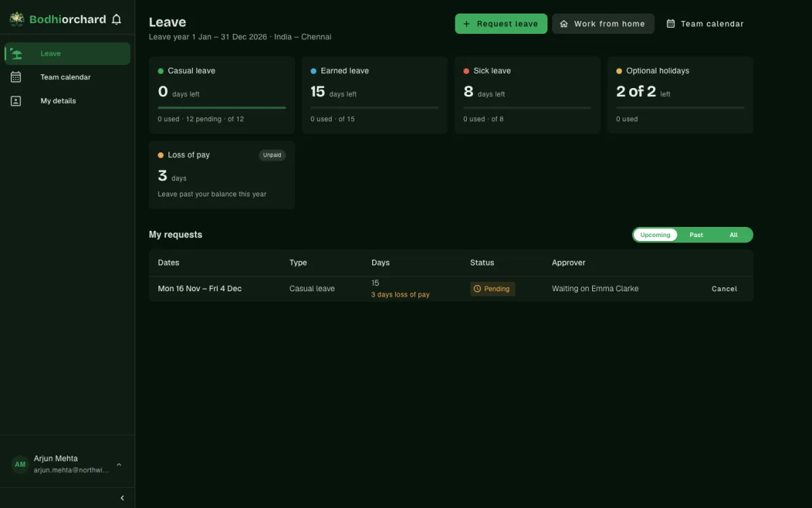Click the Team calendar sidebar icon

tap(16, 77)
